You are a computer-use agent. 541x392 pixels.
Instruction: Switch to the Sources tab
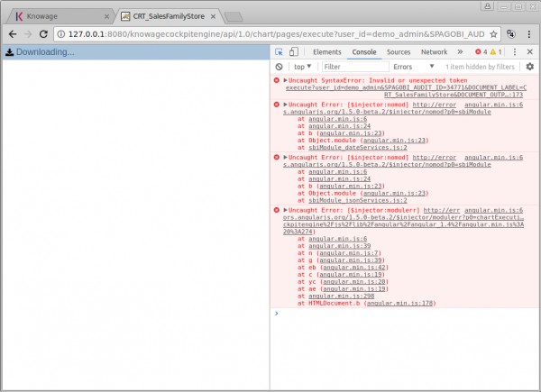tap(399, 52)
